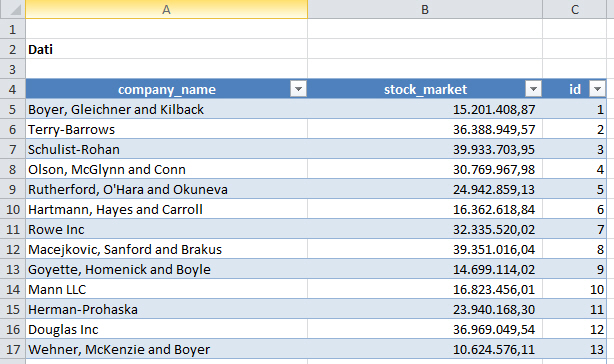Select cell 'Goyette, Homenick and Boyle'
The image size is (614, 364).
pyautogui.click(x=166, y=269)
